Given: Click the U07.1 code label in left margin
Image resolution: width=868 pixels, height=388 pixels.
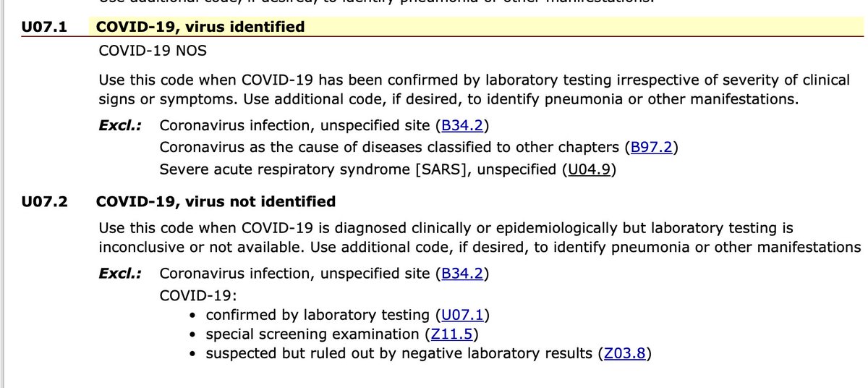Looking at the screenshot, I should pyautogui.click(x=45, y=28).
